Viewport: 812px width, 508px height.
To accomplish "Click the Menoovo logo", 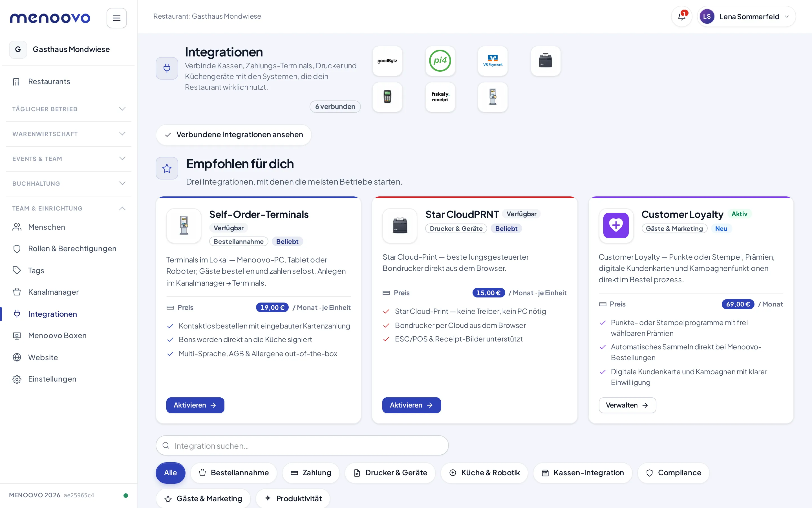I will 50,18.
